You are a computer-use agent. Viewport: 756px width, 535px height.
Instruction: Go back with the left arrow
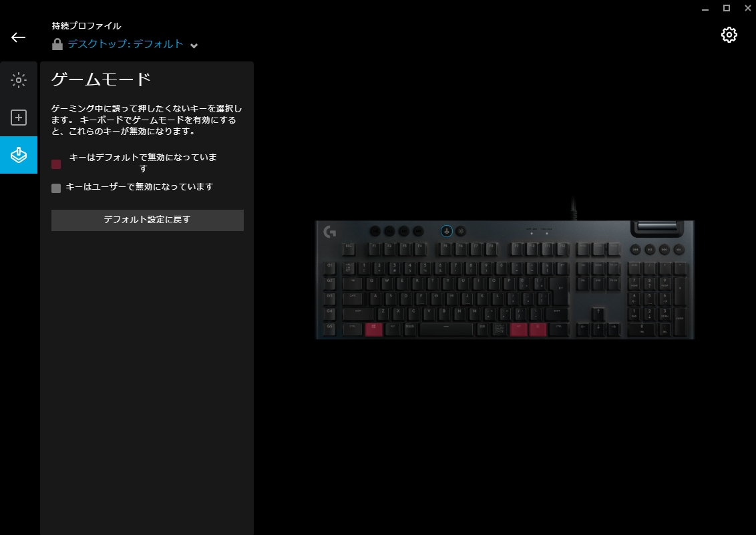coord(18,37)
